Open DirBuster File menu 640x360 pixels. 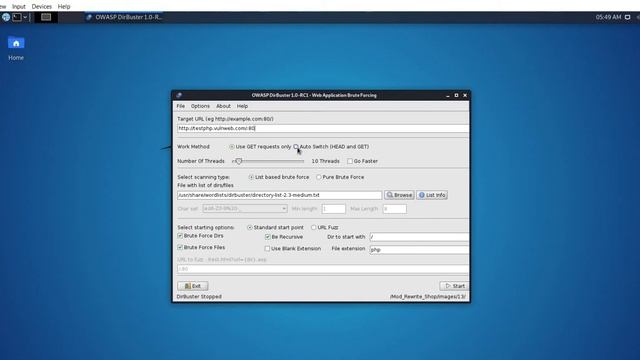coord(180,106)
